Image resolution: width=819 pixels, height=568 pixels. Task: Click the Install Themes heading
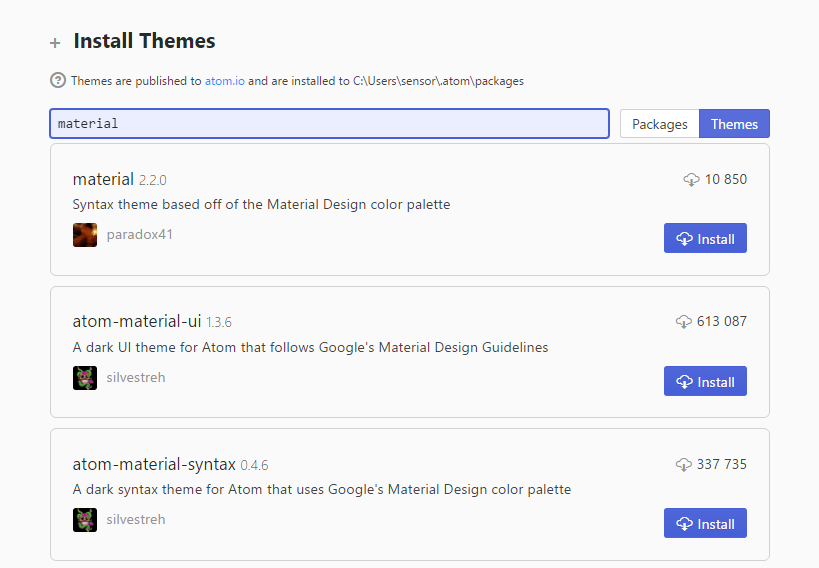click(x=144, y=41)
